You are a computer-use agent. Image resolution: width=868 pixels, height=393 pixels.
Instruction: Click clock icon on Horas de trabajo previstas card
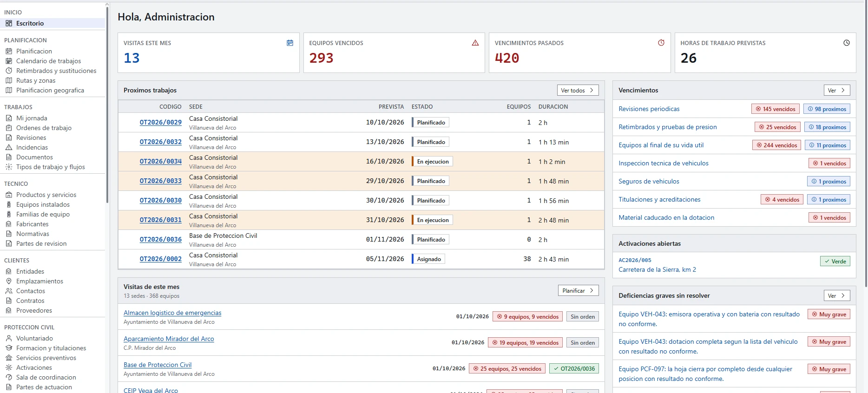[847, 43]
